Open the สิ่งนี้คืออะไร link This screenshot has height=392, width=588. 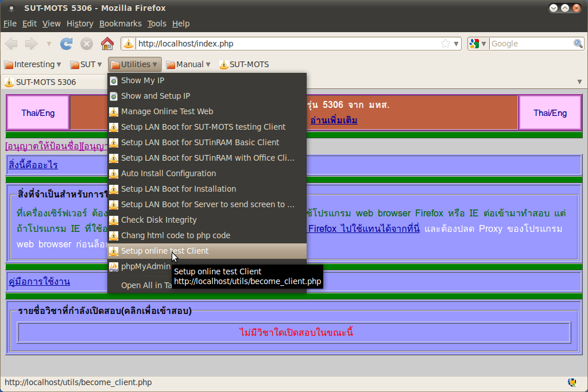(x=33, y=165)
